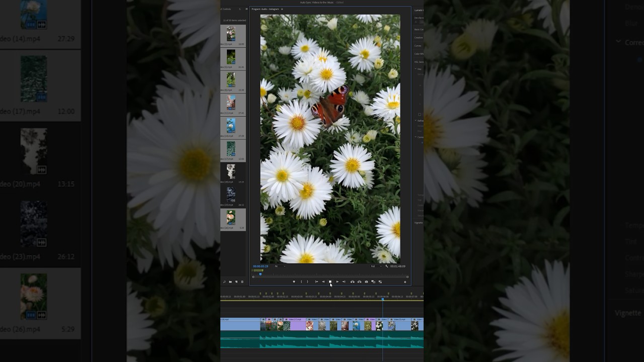Viewport: 644px width, 362px height.
Task: Select Video (26).mp4 thumbnail in project bin
Action: 231,217
